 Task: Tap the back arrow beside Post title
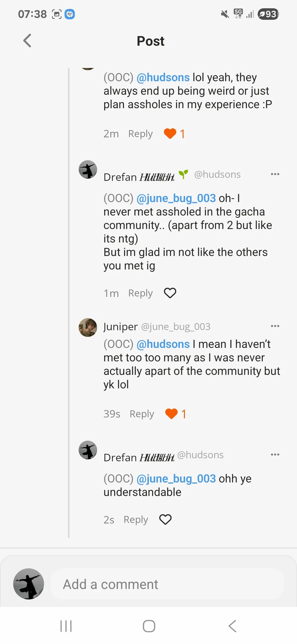click(x=27, y=41)
